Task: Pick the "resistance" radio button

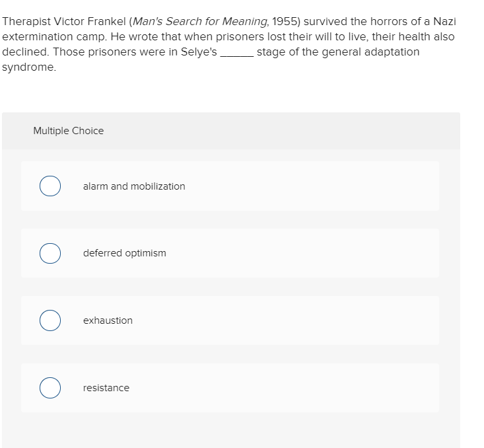Action: 50,388
